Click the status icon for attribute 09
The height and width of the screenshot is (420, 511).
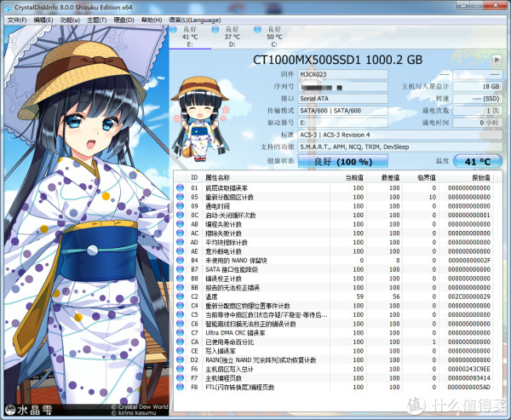[180, 206]
